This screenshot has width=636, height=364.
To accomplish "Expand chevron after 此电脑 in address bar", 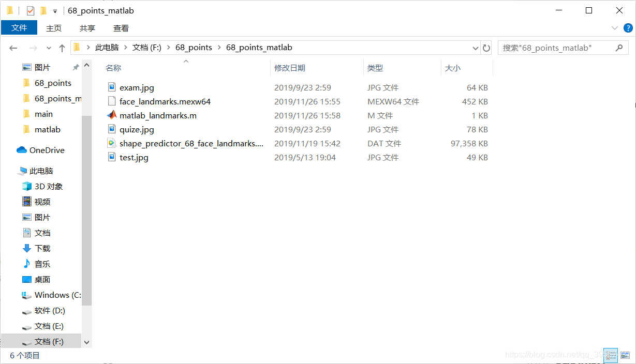I will [x=125, y=48].
